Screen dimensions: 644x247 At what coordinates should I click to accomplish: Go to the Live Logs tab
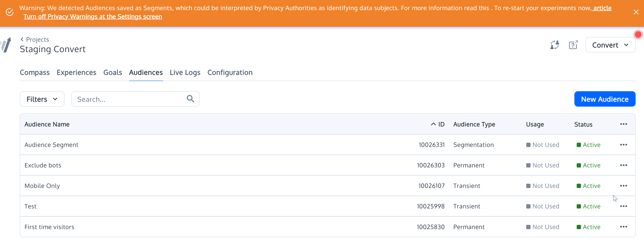point(185,72)
